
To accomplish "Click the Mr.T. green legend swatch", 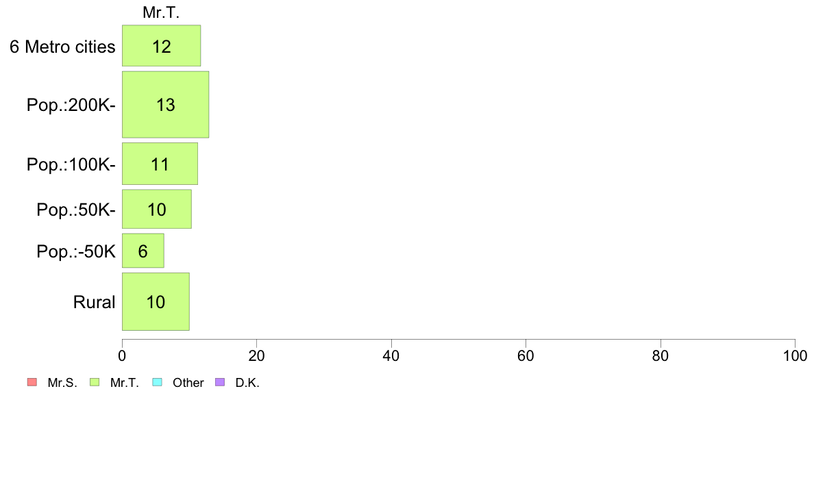I will click(95, 383).
